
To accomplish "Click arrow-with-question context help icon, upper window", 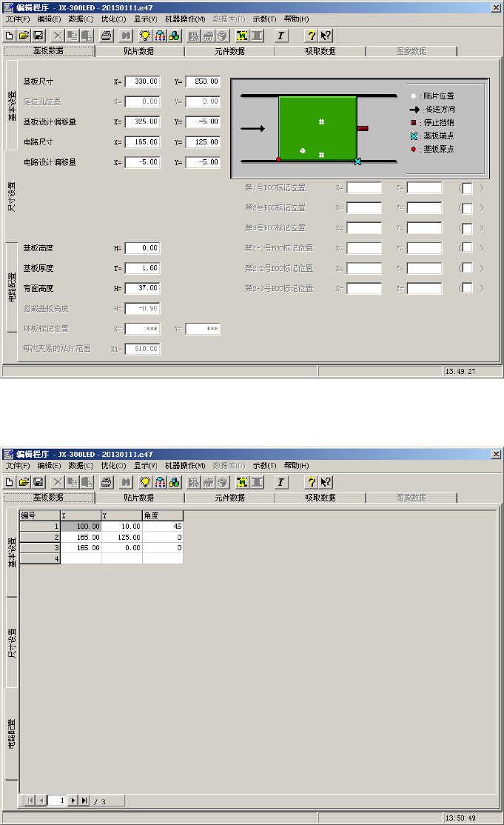I will [x=326, y=36].
